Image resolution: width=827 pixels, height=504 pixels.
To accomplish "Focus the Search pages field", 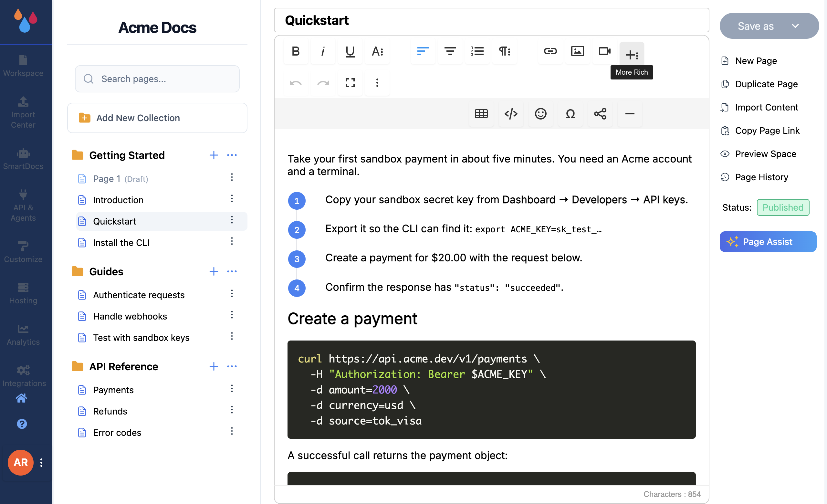I will 157,79.
